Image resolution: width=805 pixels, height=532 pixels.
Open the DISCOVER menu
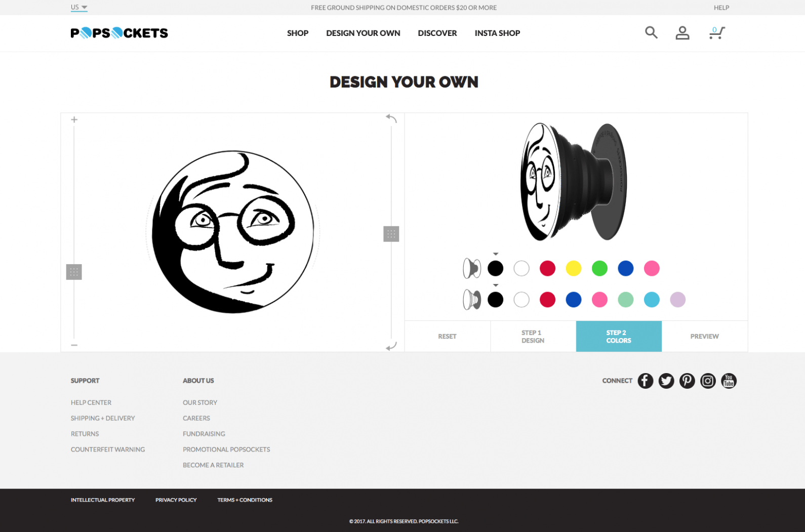[437, 33]
